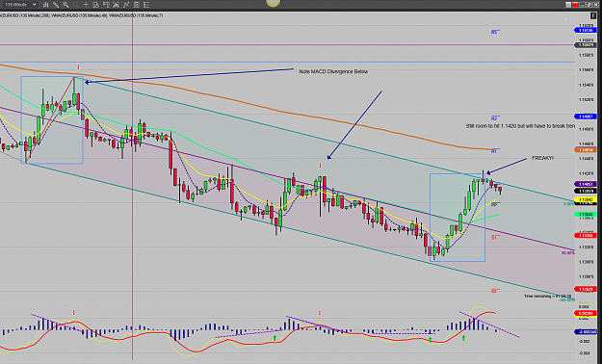Click the S2 pivot level label
Viewport: 602px width, 364px height.
pyautogui.click(x=494, y=292)
